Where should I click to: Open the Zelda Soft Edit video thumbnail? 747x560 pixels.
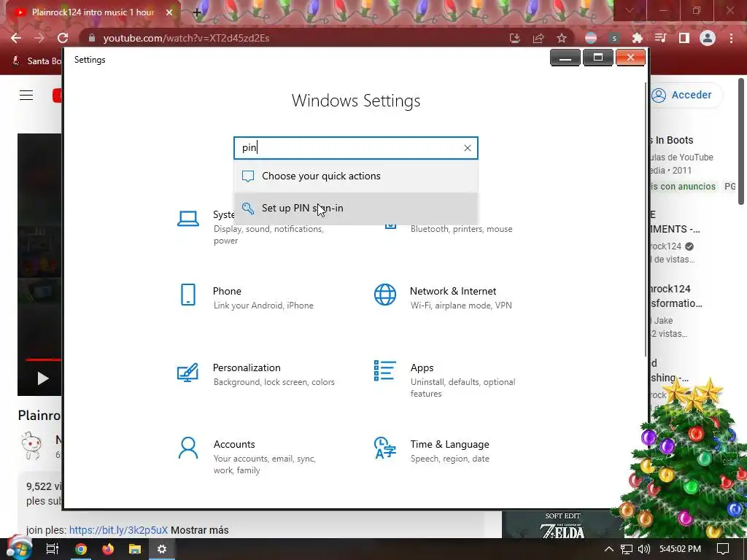click(562, 525)
